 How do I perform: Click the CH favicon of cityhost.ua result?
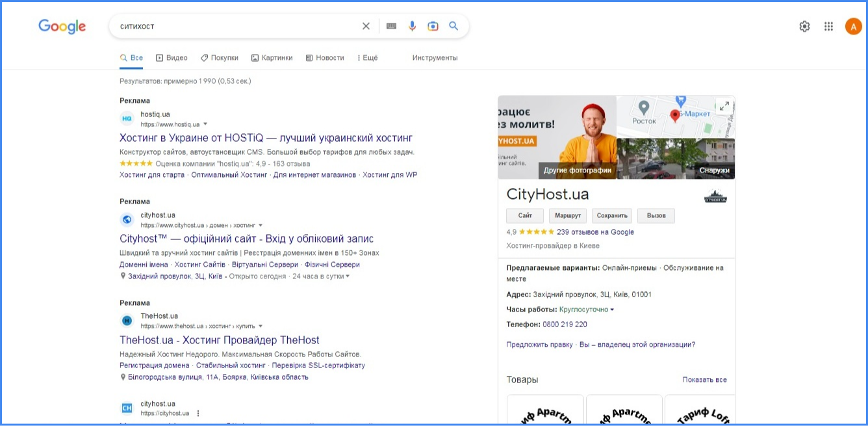127,408
